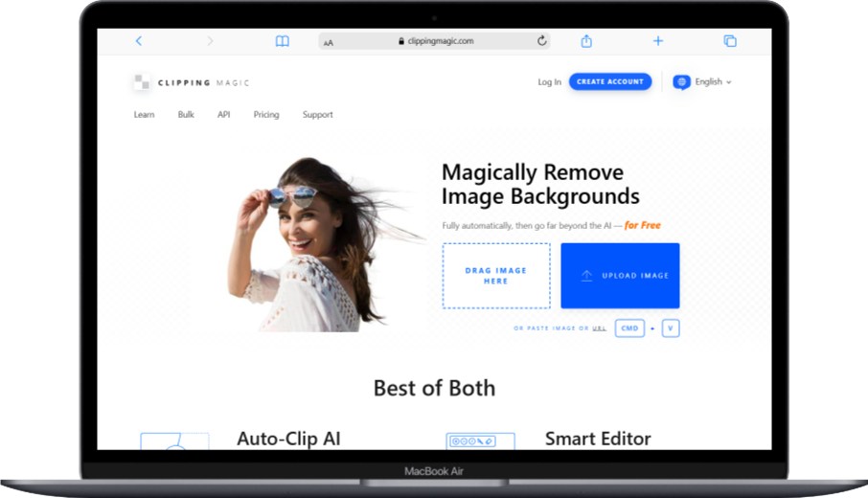Click the globe language icon
The width and height of the screenshot is (868, 498).
click(681, 82)
